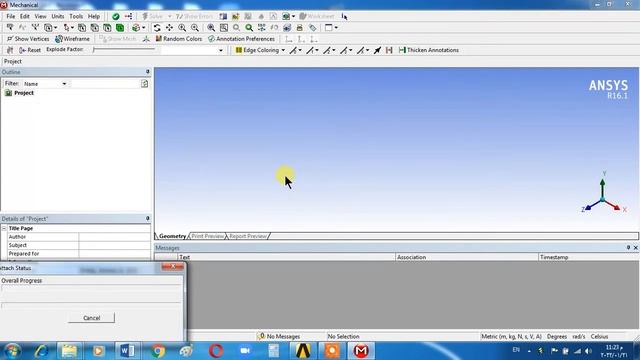The image size is (640, 360).
Task: Switch to the Geometry tab
Action: (x=172, y=236)
